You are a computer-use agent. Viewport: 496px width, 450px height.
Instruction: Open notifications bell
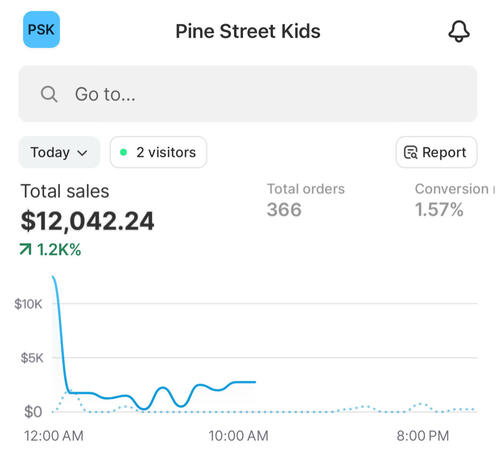click(459, 31)
